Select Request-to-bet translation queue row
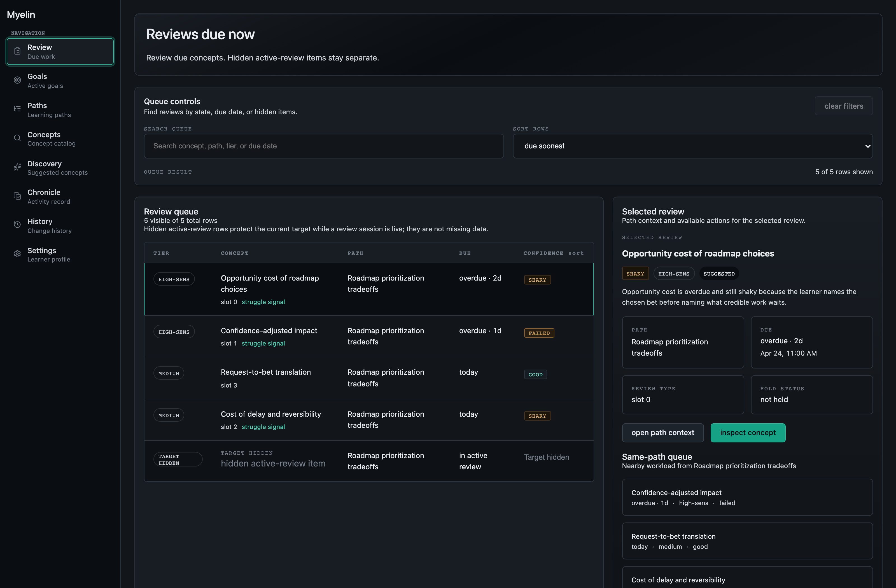The image size is (896, 588). coord(369,378)
